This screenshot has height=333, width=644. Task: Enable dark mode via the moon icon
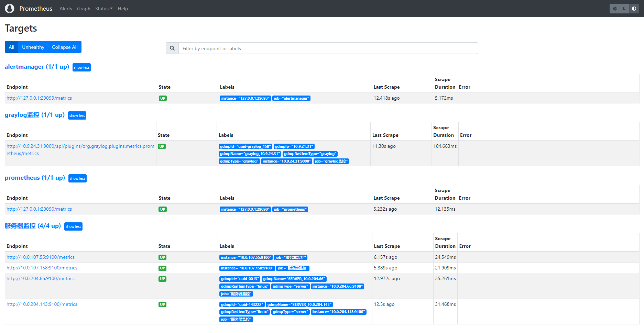point(624,9)
